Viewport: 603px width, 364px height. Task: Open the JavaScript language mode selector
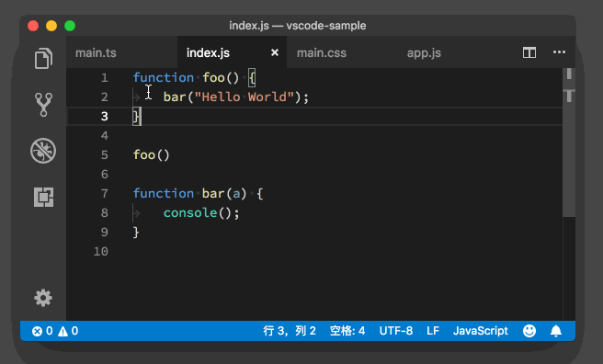[x=481, y=331]
